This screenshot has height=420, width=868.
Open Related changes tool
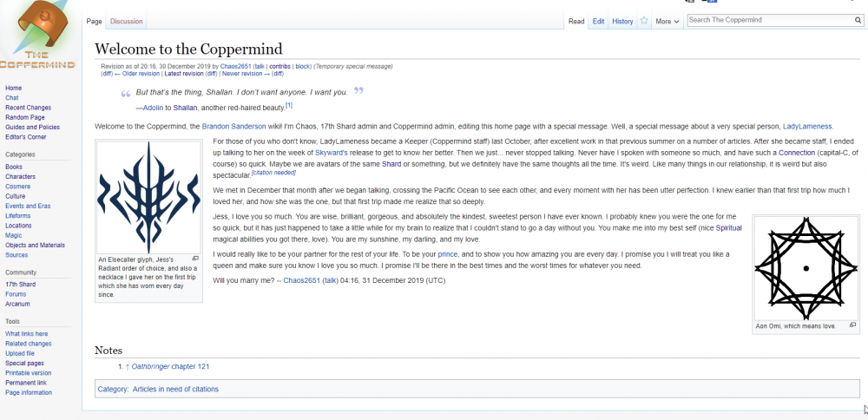pyautogui.click(x=29, y=344)
